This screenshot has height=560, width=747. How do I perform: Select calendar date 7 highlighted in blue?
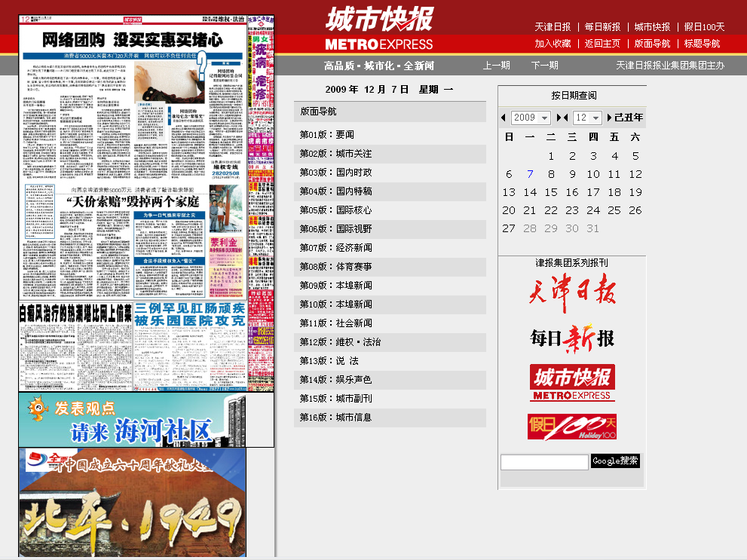pyautogui.click(x=530, y=174)
